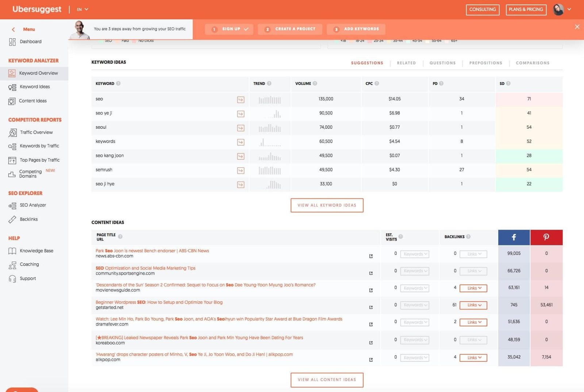Open the user profile avatar menu
The height and width of the screenshot is (392, 584).
pyautogui.click(x=558, y=9)
